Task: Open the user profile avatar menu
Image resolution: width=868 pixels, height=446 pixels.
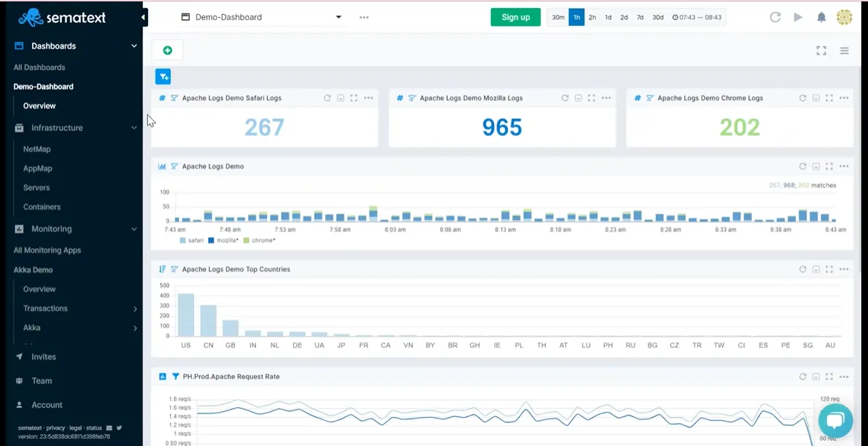Action: pyautogui.click(x=844, y=17)
